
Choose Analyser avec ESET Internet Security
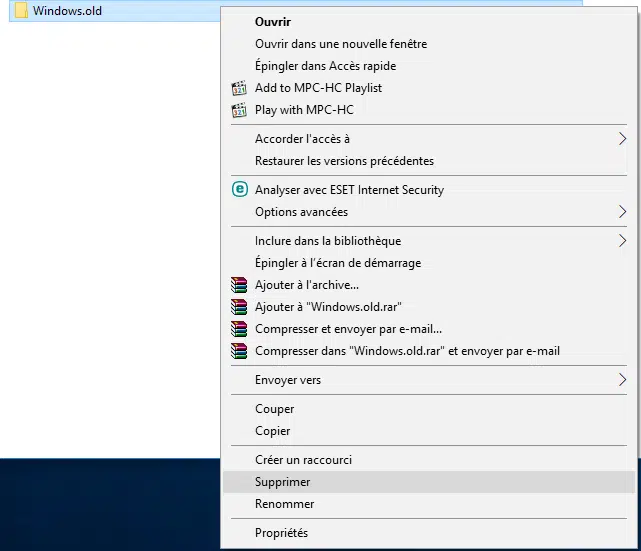(x=429, y=190)
